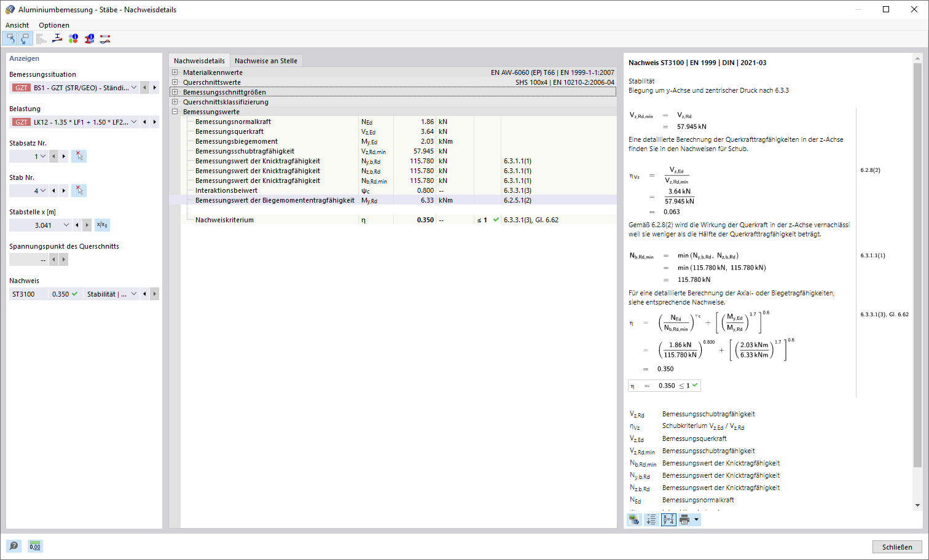Image resolution: width=929 pixels, height=560 pixels.
Task: Go to previous Stabstelle x location
Action: [77, 225]
